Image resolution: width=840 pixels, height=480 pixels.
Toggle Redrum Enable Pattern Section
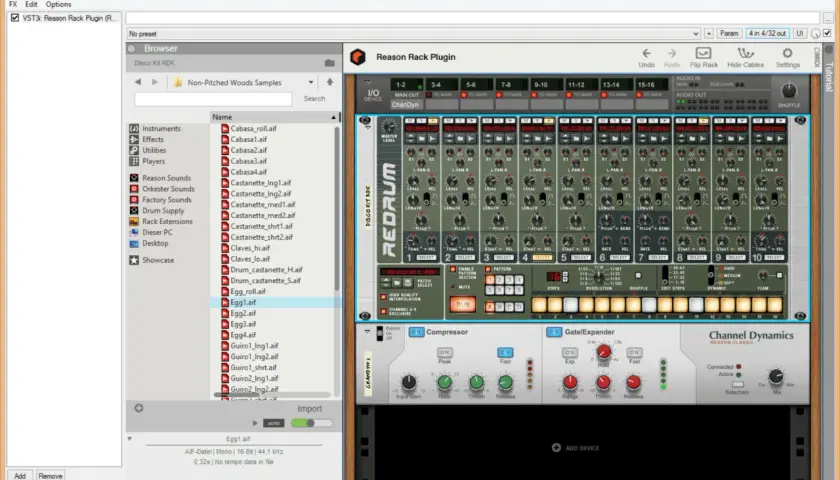(x=453, y=269)
